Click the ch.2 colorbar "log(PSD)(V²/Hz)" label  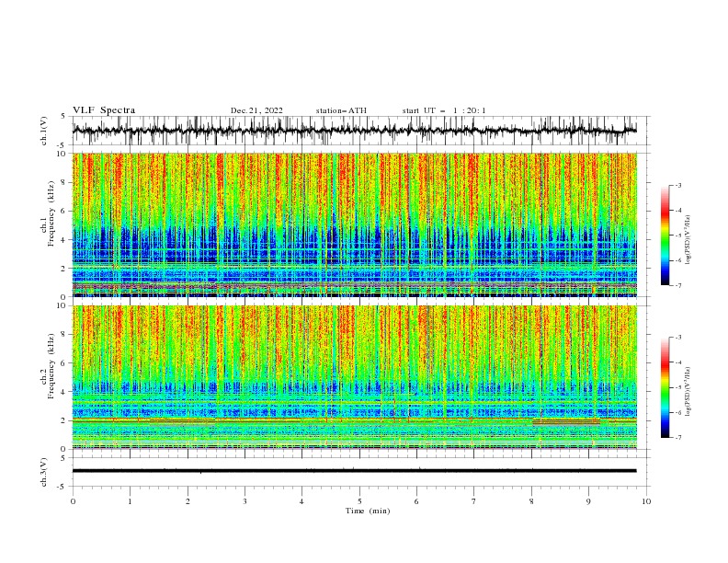tap(688, 391)
